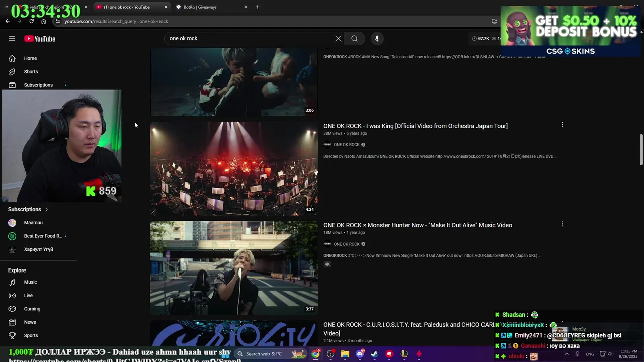The width and height of the screenshot is (644, 362).
Task: Close the BotRix Giveaways tab
Action: click(246, 7)
